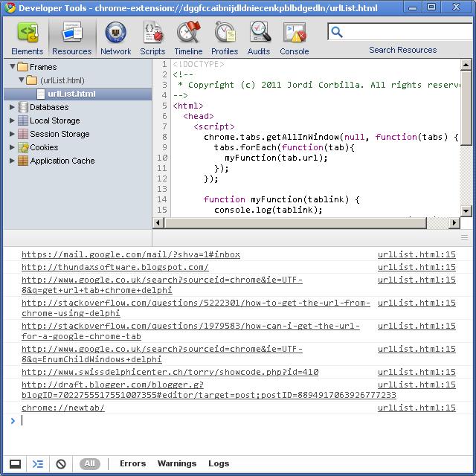This screenshot has height=476, width=476.
Task: Toggle the console drawer button
Action: pos(38,464)
